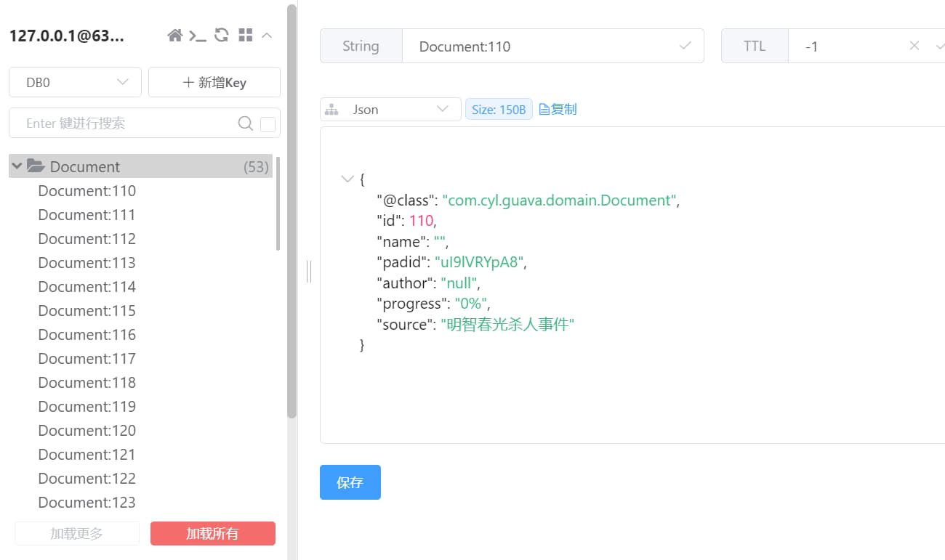
Task: Confirm the key rename with the checkmark icon
Action: coord(685,46)
